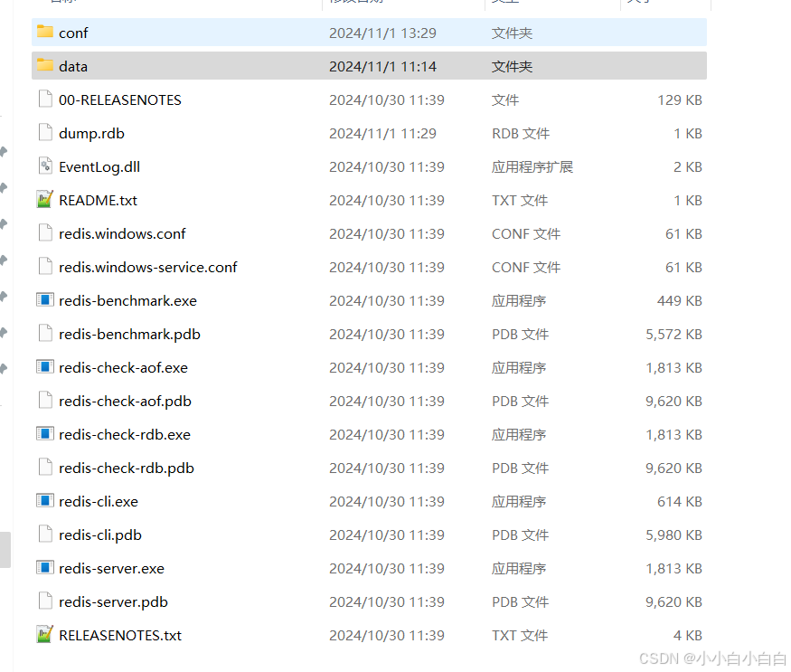Select the redis-check-aof.pdb file name
Image resolution: width=791 pixels, height=672 pixels.
tap(125, 401)
